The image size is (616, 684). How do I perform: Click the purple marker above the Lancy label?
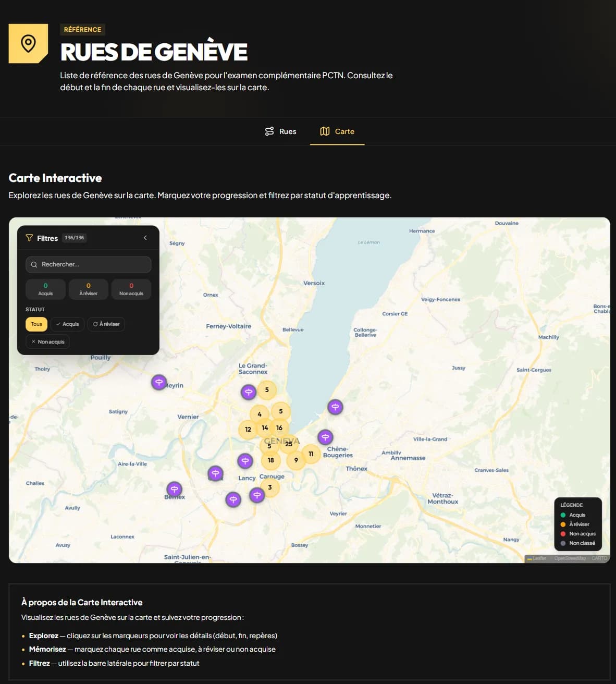[x=245, y=461]
